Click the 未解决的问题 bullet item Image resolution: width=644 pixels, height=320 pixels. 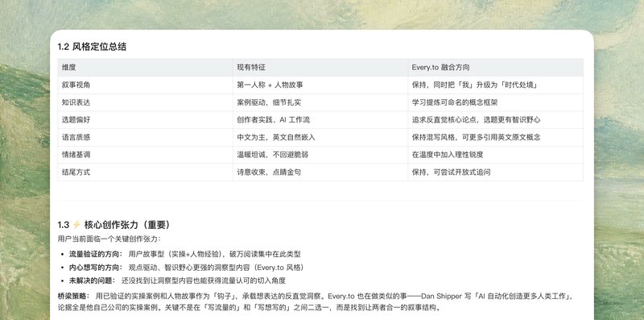tap(177, 281)
